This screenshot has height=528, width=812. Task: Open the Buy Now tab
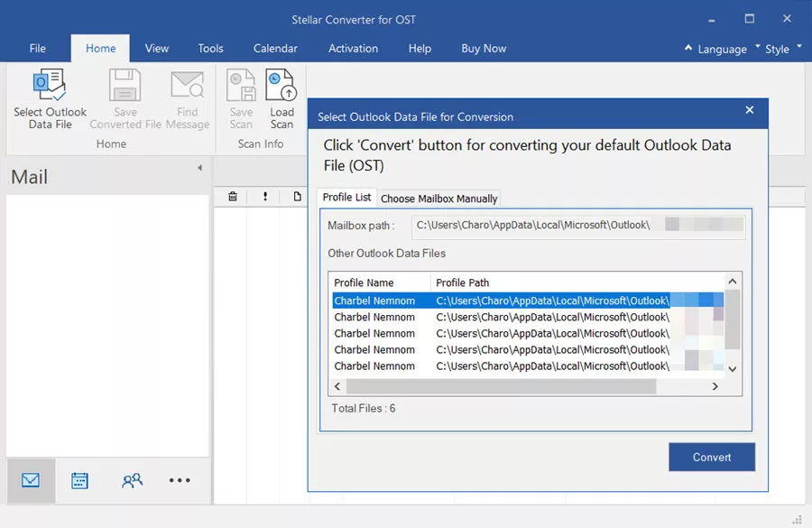[484, 48]
